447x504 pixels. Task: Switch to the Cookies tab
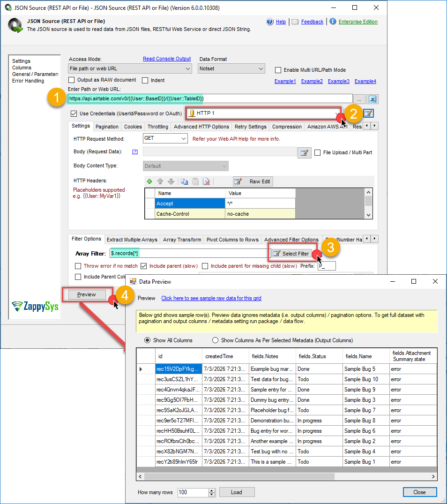tap(133, 127)
